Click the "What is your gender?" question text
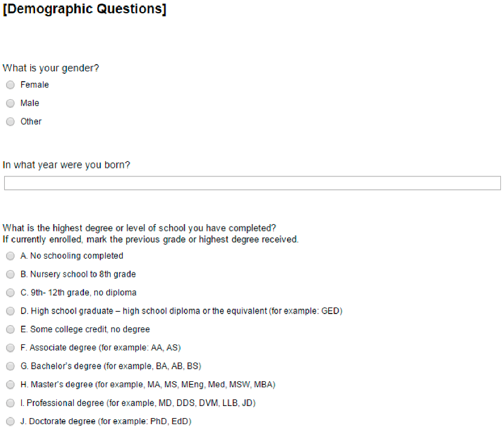 pyautogui.click(x=51, y=68)
